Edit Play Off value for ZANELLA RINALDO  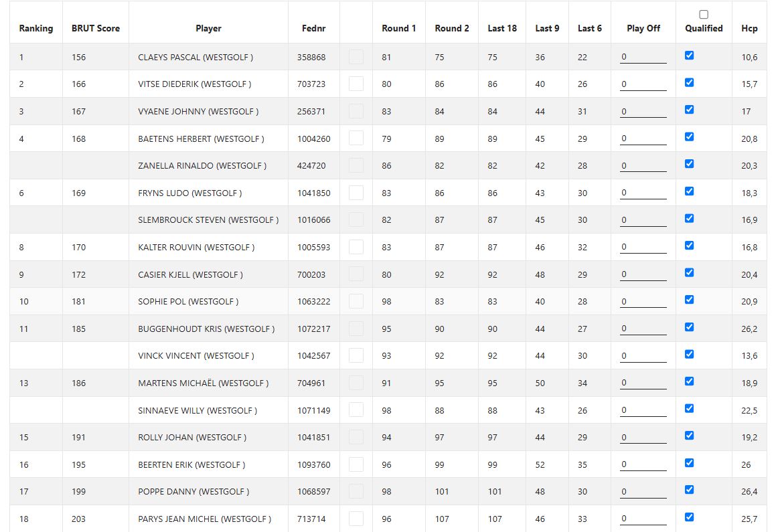pyautogui.click(x=643, y=165)
